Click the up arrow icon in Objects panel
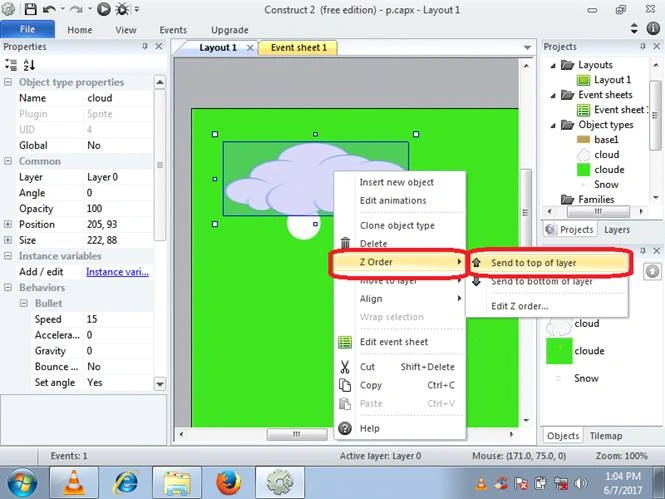This screenshot has width=665, height=499. [x=652, y=271]
